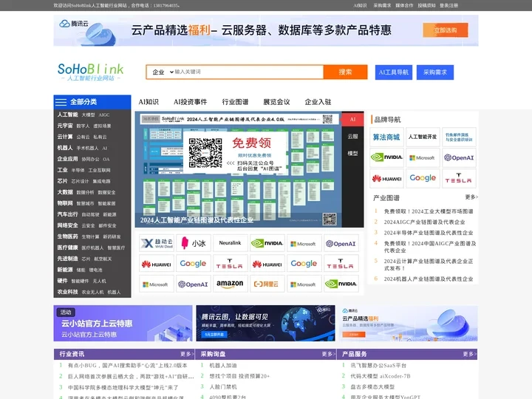This screenshot has width=532, height=399.
Task: Open 2024AIGC产业链图谱及代表企业 article
Action: coord(424,222)
